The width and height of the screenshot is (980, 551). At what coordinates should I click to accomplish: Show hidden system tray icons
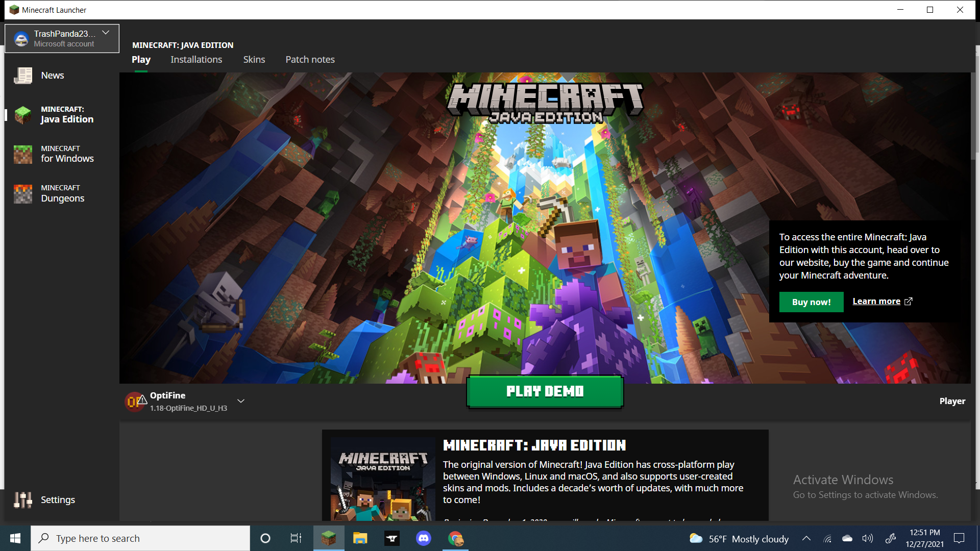click(x=806, y=538)
